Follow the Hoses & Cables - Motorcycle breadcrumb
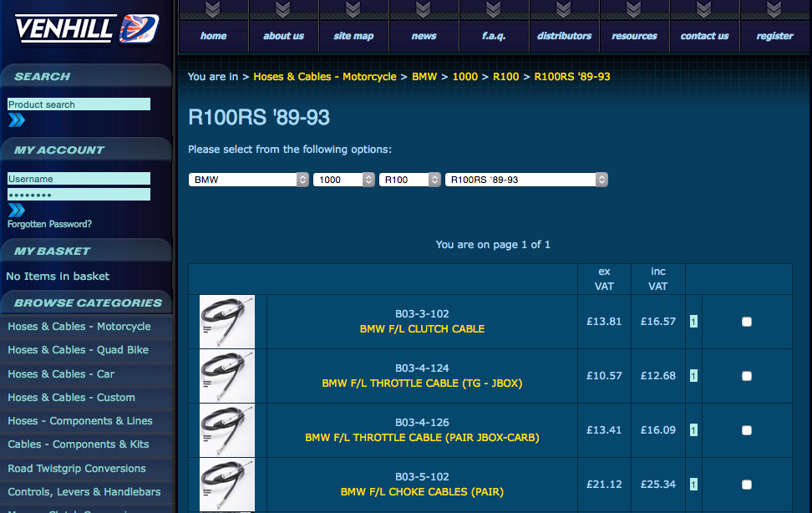Viewport: 812px width, 513px height. [325, 77]
